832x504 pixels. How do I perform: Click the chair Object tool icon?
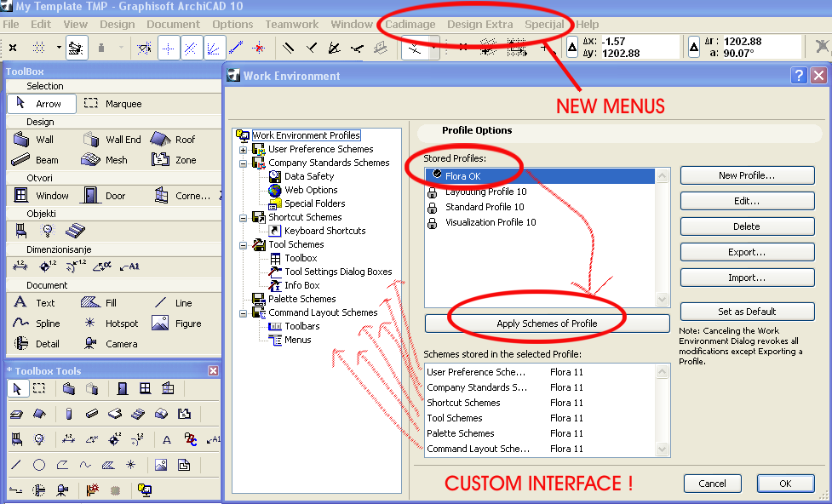click(x=20, y=230)
